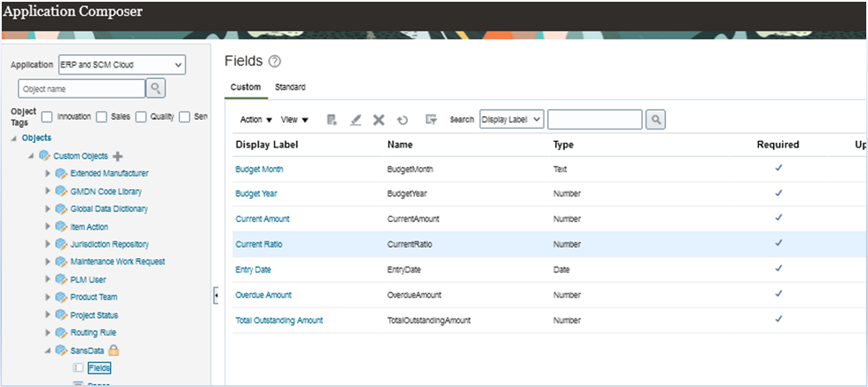Collapse the SansData tree node
This screenshot has height=387, width=868.
(x=48, y=351)
